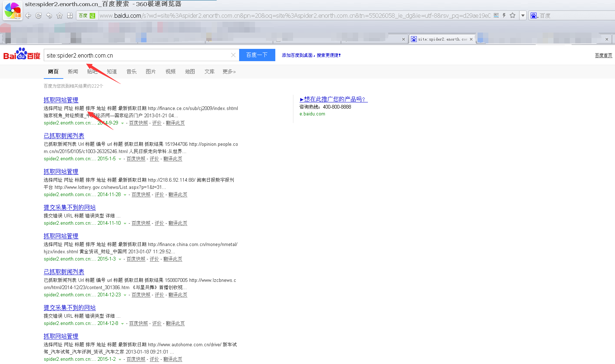
Task: Switch to the 文库 search tab
Action: click(x=209, y=72)
